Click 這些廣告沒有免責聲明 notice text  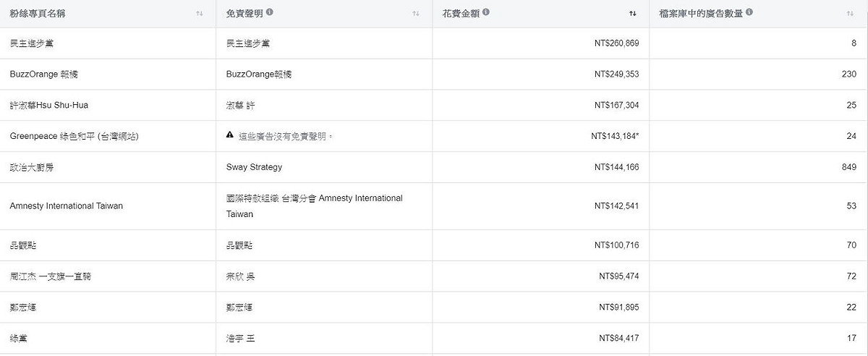point(286,136)
